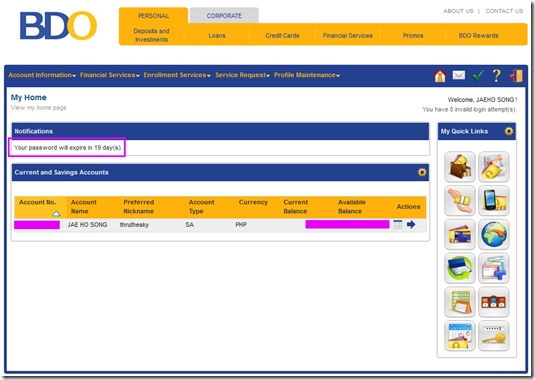The width and height of the screenshot is (535, 380).
Task: Open the My Quick Links settings gear
Action: tap(508, 131)
